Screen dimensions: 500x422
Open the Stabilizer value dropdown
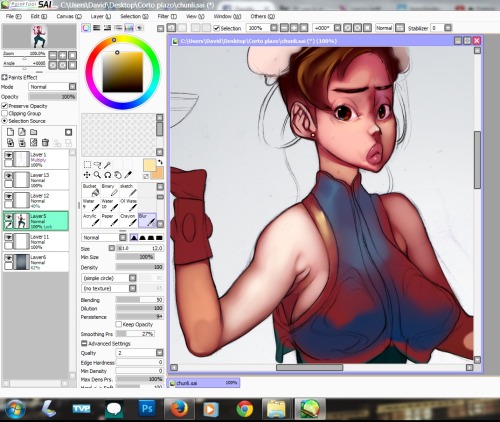click(448, 28)
